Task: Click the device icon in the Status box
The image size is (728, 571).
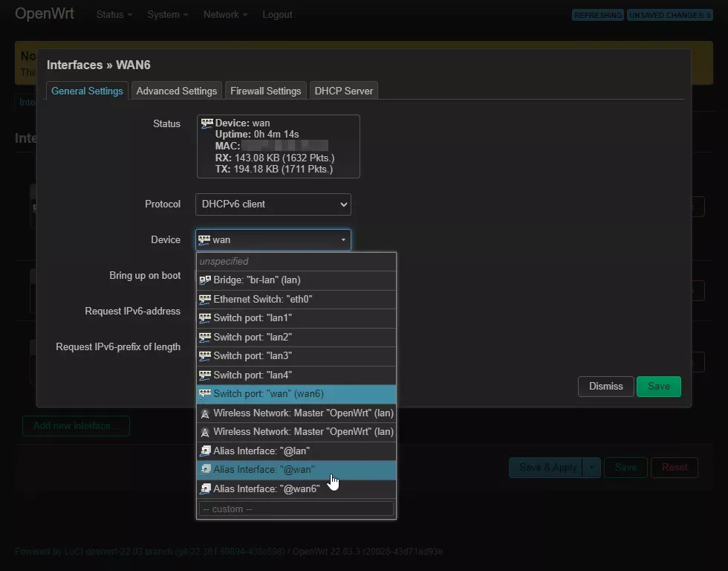Action: coord(207,123)
